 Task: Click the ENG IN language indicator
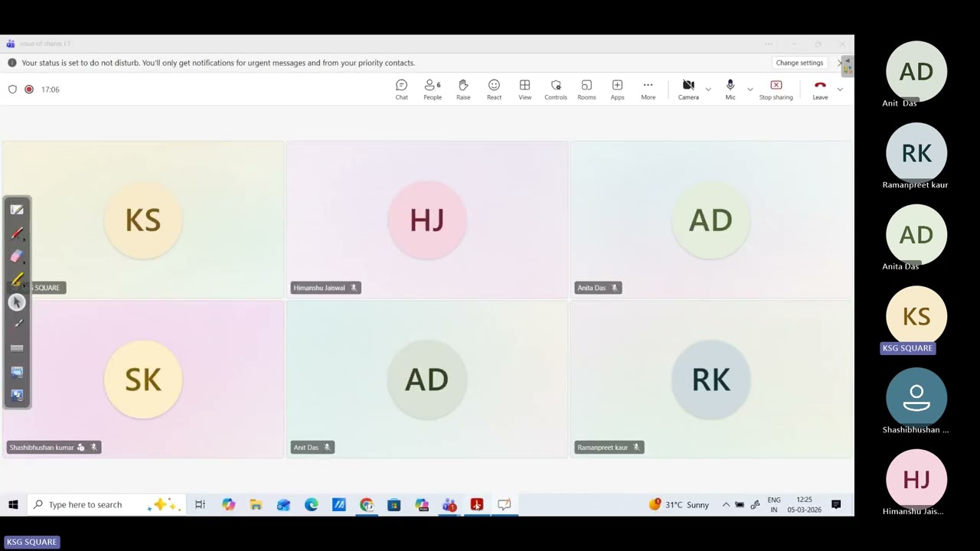point(774,504)
